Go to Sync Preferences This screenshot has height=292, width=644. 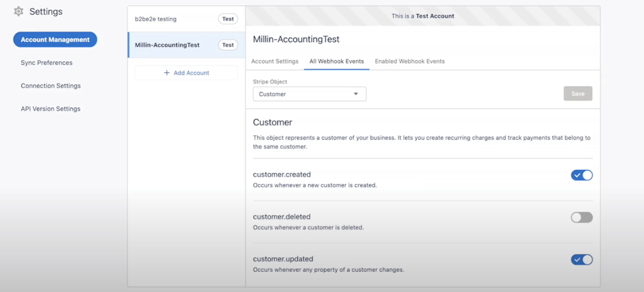[x=47, y=63]
